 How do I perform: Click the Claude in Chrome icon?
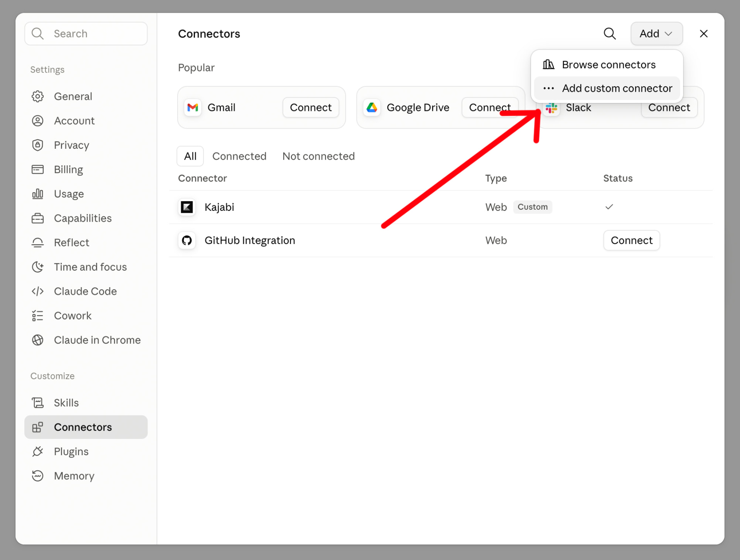(x=37, y=340)
